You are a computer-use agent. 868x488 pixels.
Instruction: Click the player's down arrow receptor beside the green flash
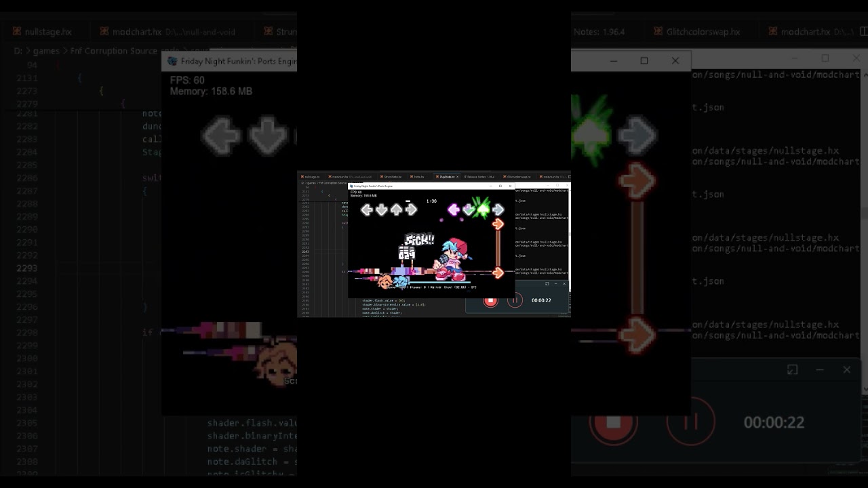(x=469, y=210)
